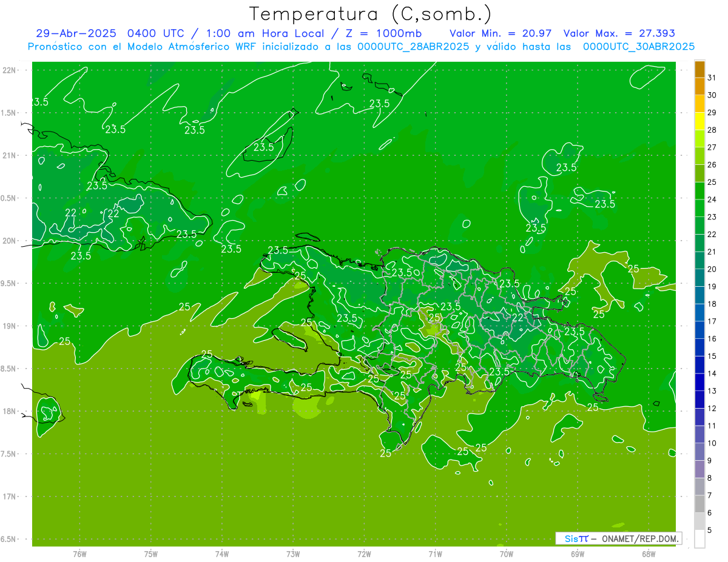728x562 pixels.
Task: Click the 76W longitude axis label
Action: point(79,554)
